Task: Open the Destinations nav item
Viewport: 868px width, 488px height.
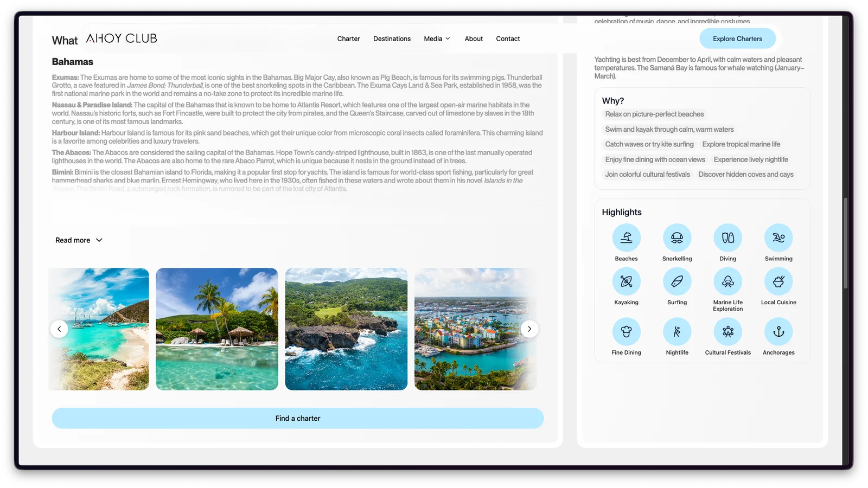Action: point(392,38)
